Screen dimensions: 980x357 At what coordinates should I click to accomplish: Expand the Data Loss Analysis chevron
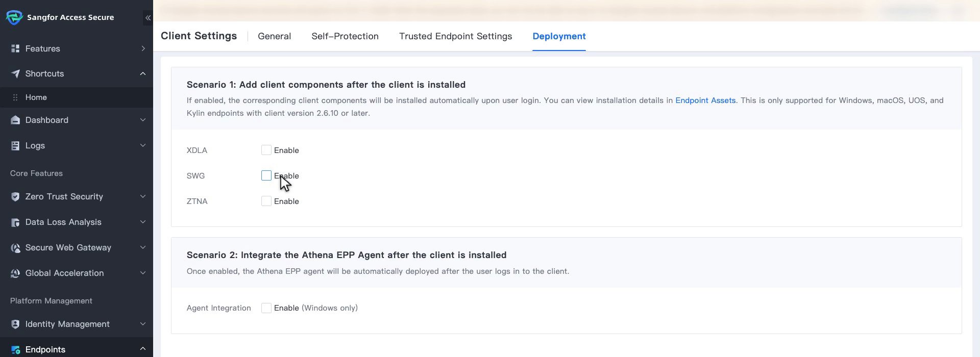click(x=143, y=222)
